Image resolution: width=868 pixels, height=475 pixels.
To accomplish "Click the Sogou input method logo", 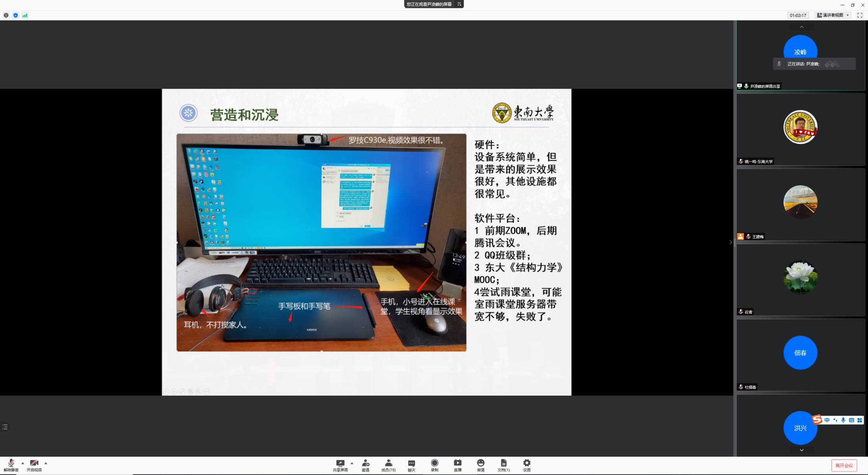I will point(817,420).
